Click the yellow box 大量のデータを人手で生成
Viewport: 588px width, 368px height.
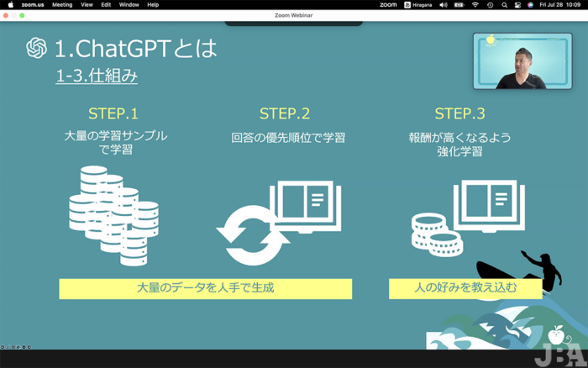pos(206,288)
